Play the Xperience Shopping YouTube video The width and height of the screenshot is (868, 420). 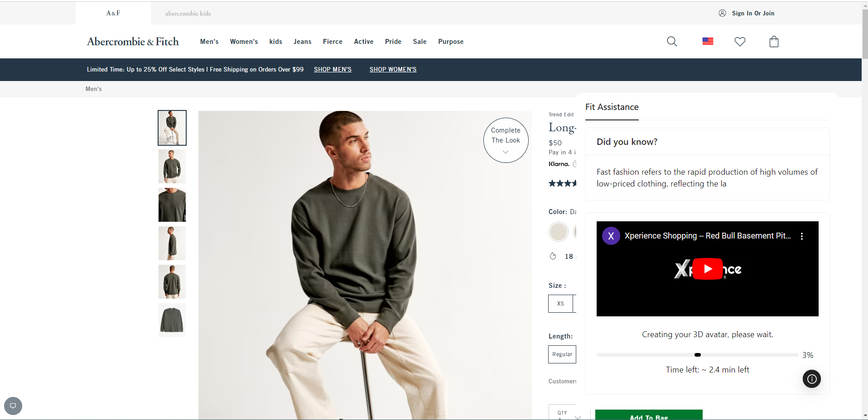pos(708,269)
